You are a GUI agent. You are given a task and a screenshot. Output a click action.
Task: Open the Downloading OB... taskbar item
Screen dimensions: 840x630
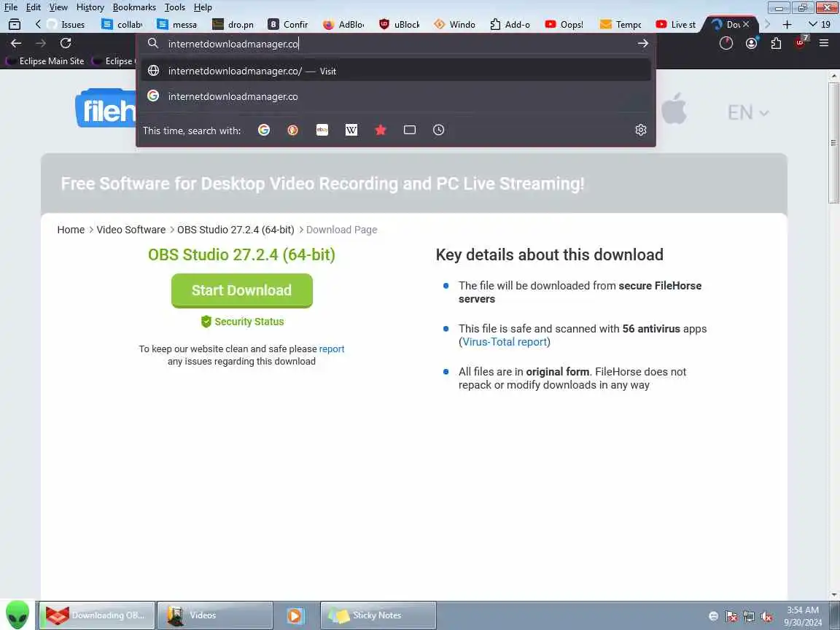[97, 615]
